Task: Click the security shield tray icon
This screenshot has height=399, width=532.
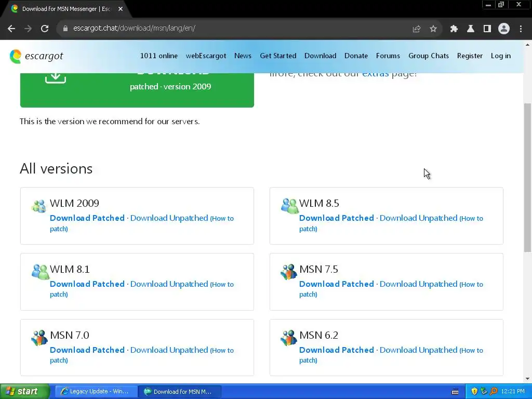Action: pyautogui.click(x=474, y=392)
